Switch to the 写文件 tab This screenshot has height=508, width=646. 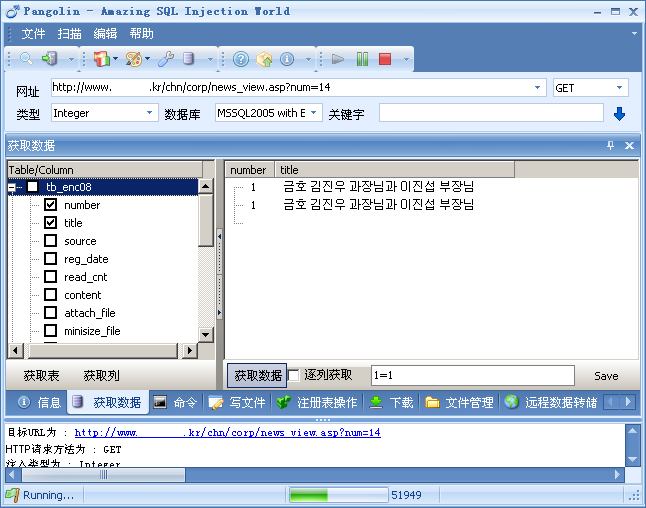pos(237,402)
